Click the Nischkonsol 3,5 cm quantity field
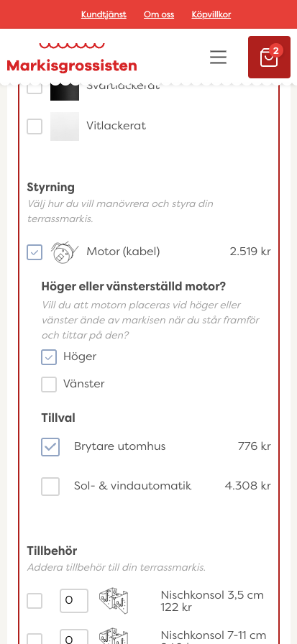The image size is (297, 644). pyautogui.click(x=74, y=601)
